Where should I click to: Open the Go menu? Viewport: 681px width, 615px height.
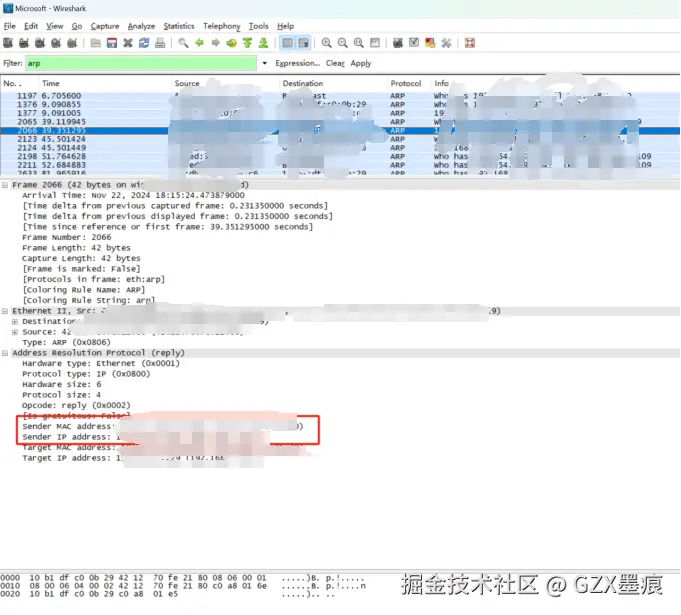pos(77,26)
